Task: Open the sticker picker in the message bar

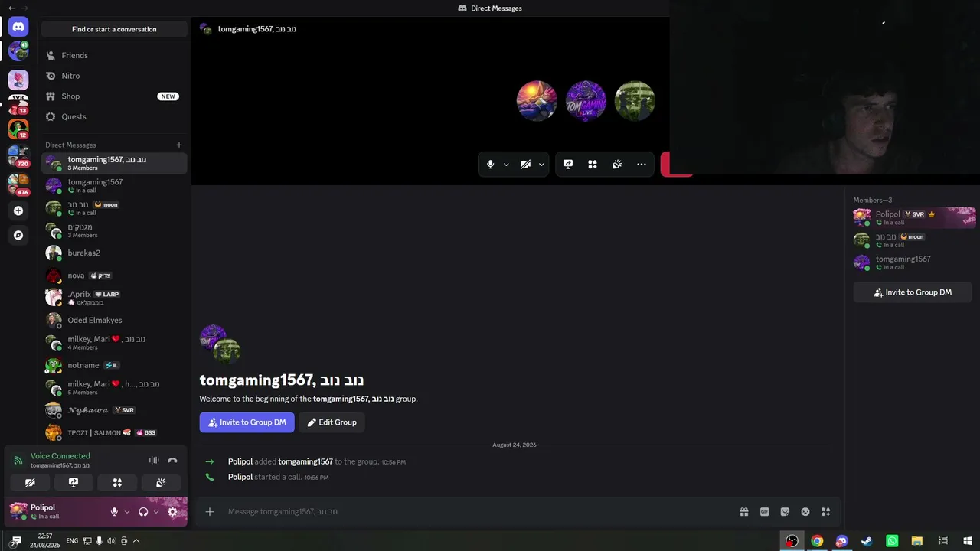Action: point(785,511)
